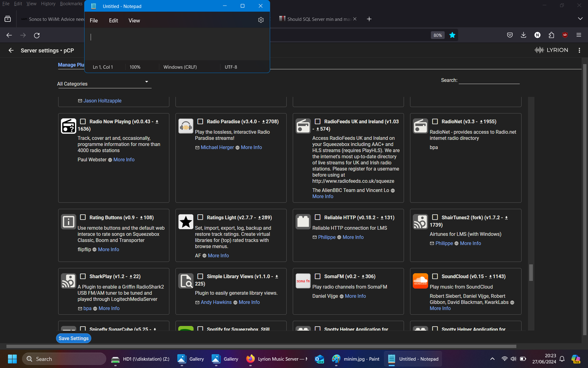The width and height of the screenshot is (588, 368).
Task: Tick the Ratings Light checkbox
Action: [x=200, y=217]
